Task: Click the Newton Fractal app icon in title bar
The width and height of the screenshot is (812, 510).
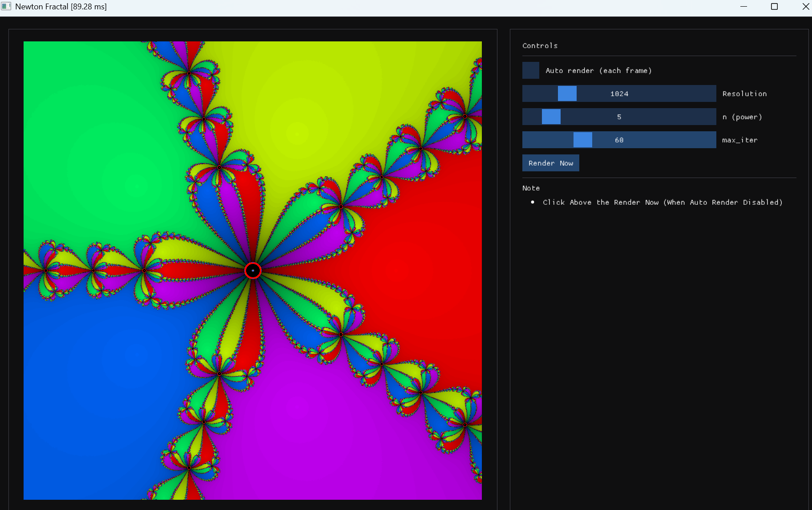Action: (6, 6)
